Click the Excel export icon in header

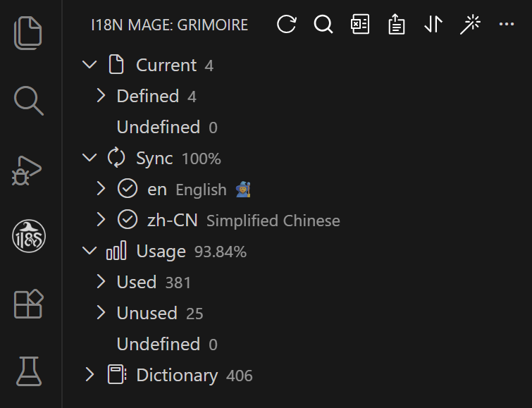click(360, 25)
